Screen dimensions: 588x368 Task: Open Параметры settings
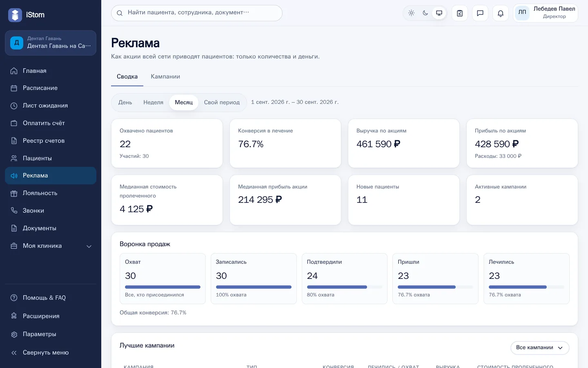51,334
